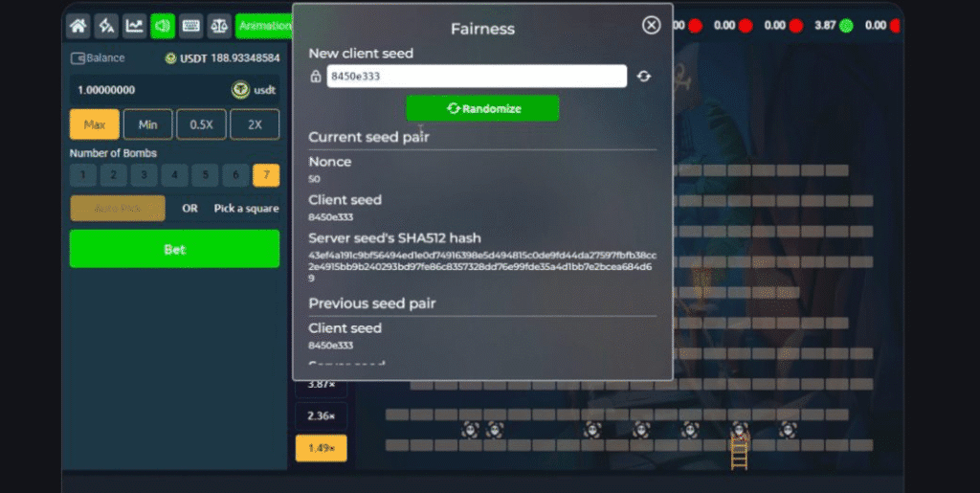Open the statistics chart icon
This screenshot has width=980, height=493.
pyautogui.click(x=134, y=25)
